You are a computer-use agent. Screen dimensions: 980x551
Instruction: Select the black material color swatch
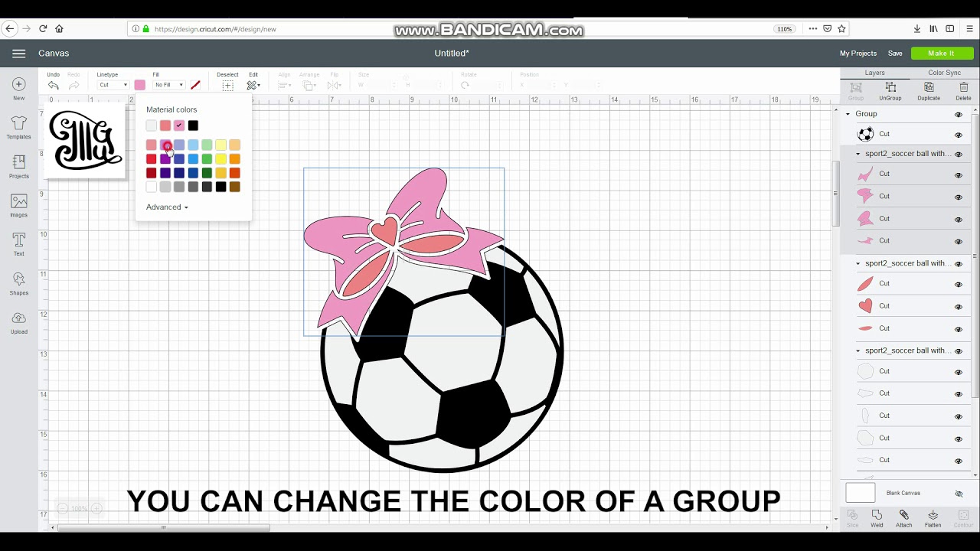[x=193, y=126]
